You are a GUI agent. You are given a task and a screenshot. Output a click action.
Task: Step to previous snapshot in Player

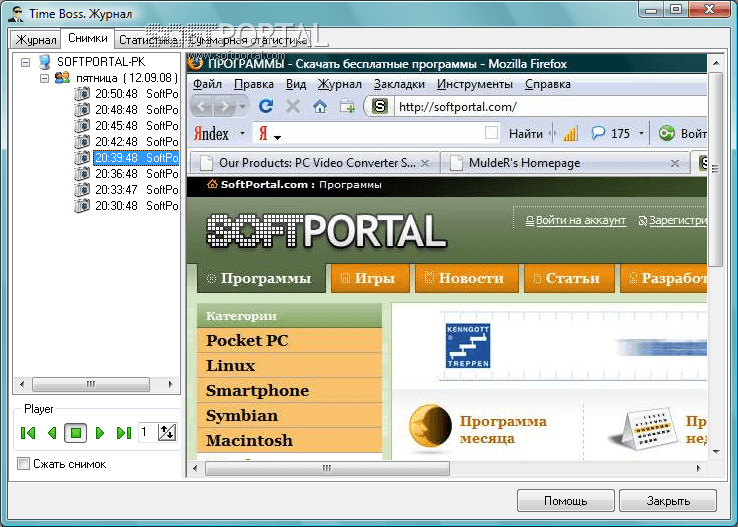point(52,433)
